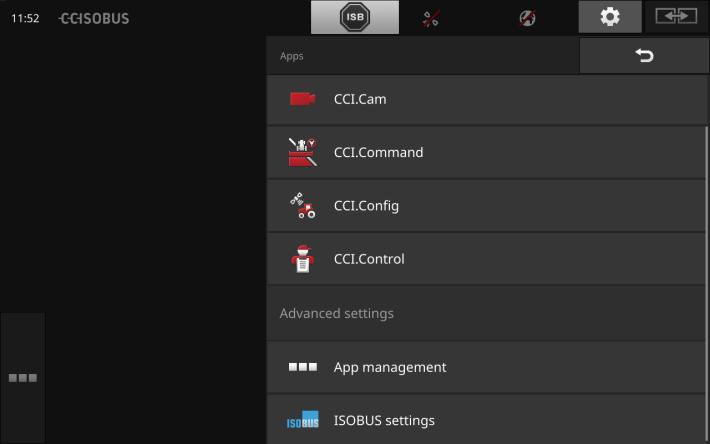The height and width of the screenshot is (444, 710).
Task: Click the CCI ISOBUS logo
Action: coord(94,19)
